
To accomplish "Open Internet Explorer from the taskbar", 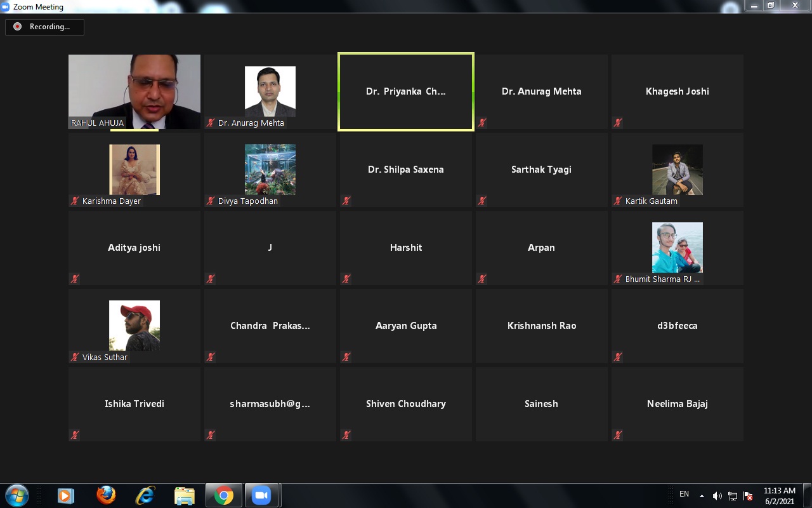I will click(x=145, y=495).
